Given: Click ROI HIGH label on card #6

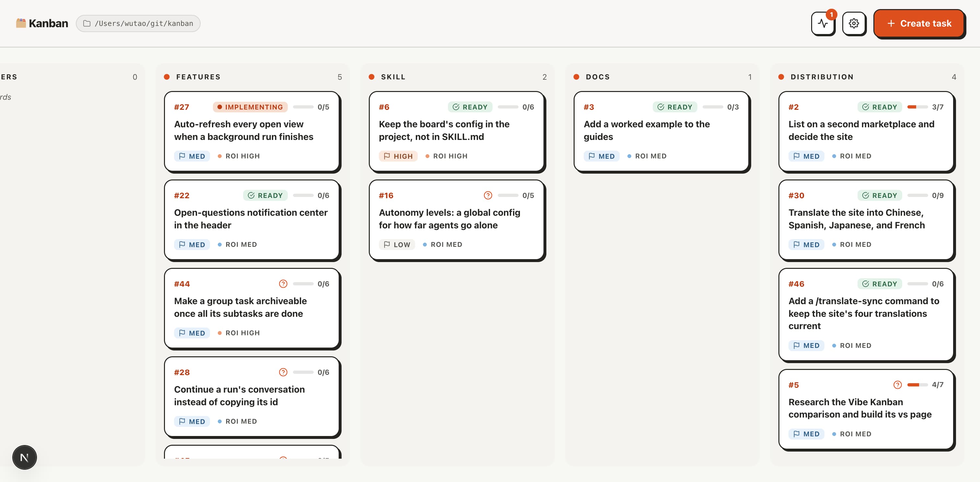Looking at the screenshot, I should [x=450, y=156].
